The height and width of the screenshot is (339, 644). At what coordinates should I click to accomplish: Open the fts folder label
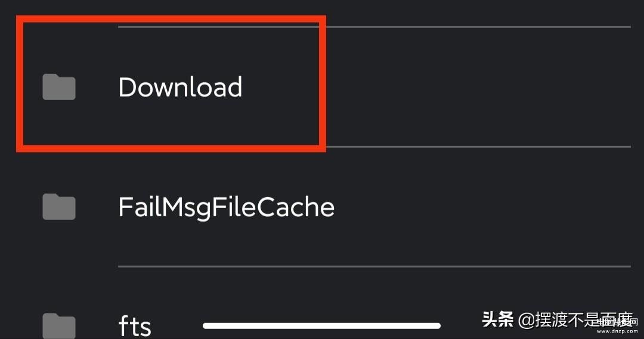pyautogui.click(x=135, y=326)
